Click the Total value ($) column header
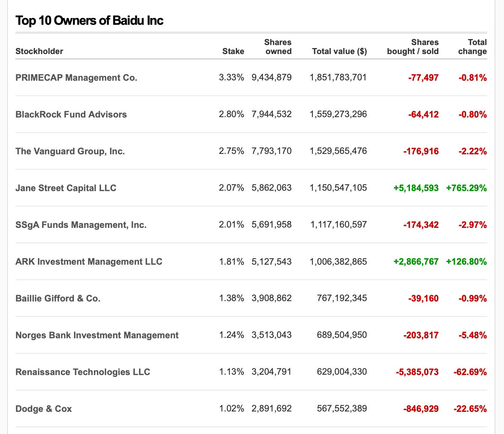 [x=340, y=51]
